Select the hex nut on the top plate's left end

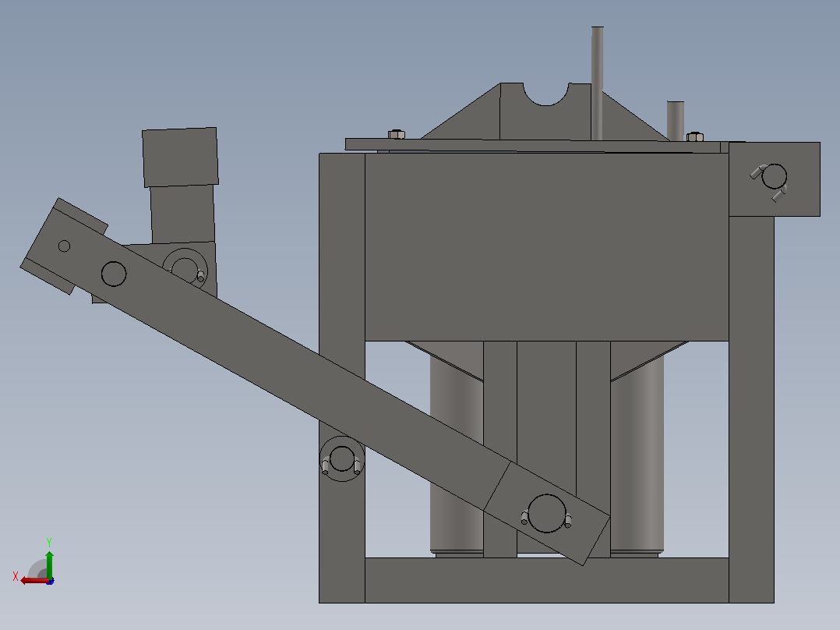point(397,134)
